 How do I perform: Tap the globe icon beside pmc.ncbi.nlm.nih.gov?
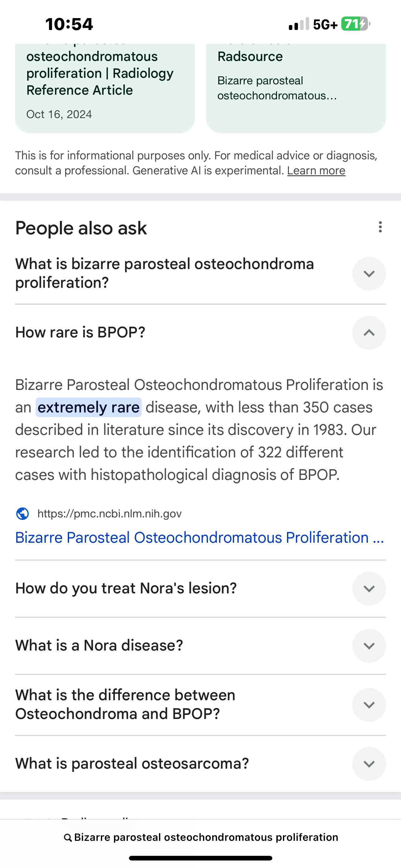pos(22,514)
